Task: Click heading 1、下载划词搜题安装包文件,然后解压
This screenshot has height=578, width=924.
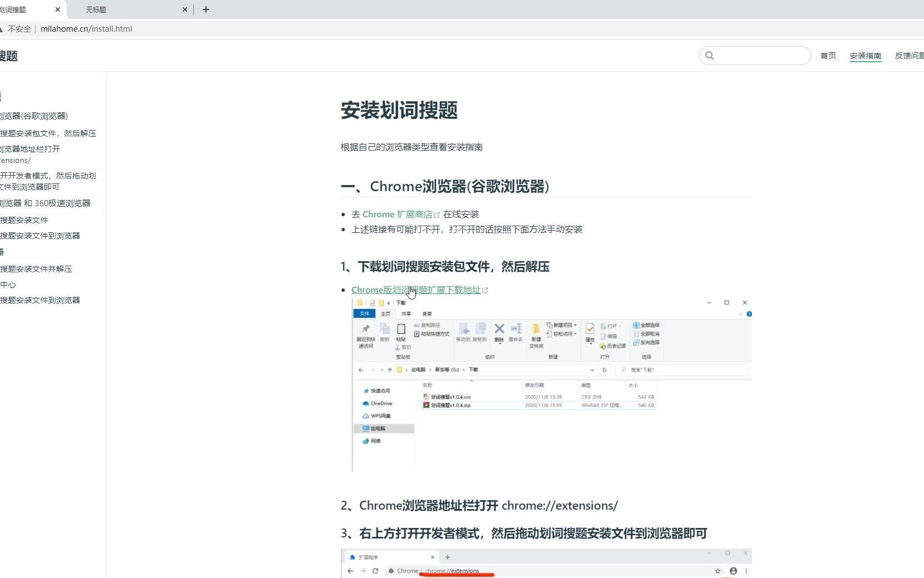Action: point(445,267)
